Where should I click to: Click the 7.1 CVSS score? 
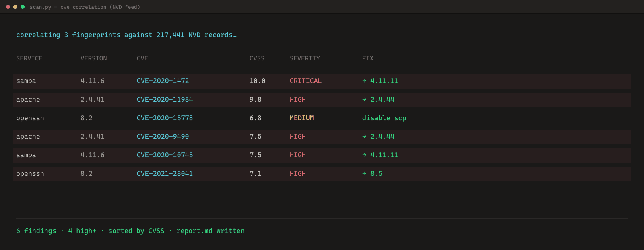coord(256,174)
